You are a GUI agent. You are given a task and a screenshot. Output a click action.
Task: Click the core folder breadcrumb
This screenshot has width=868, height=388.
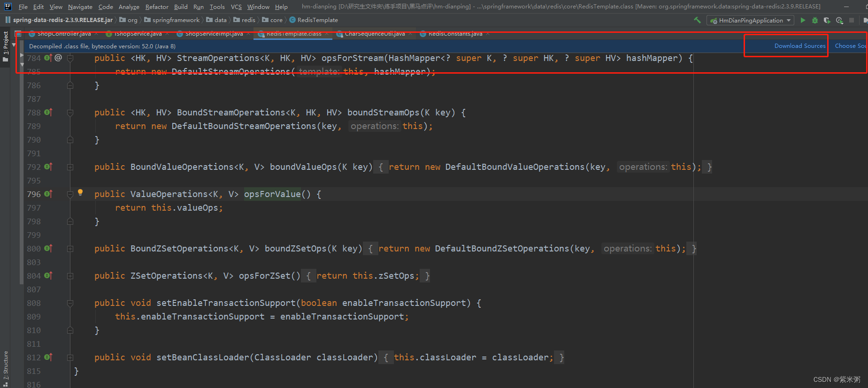(x=272, y=20)
